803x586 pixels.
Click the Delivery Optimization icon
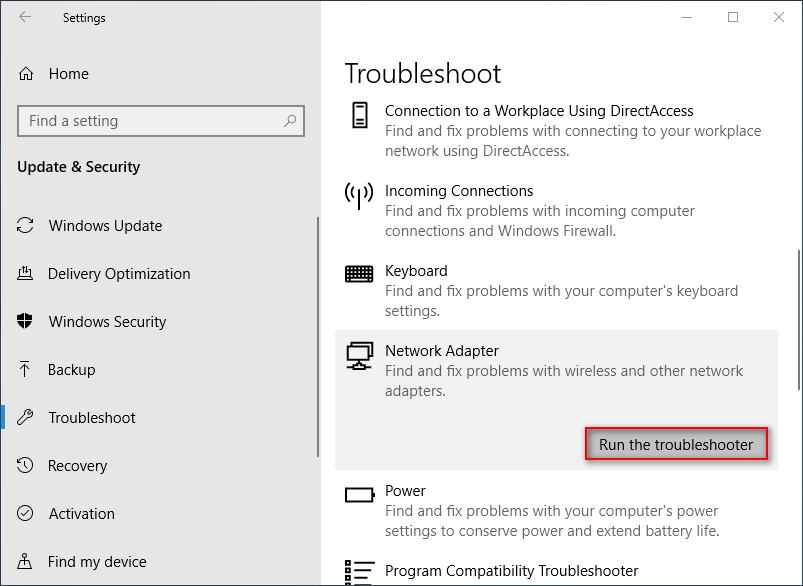point(26,274)
